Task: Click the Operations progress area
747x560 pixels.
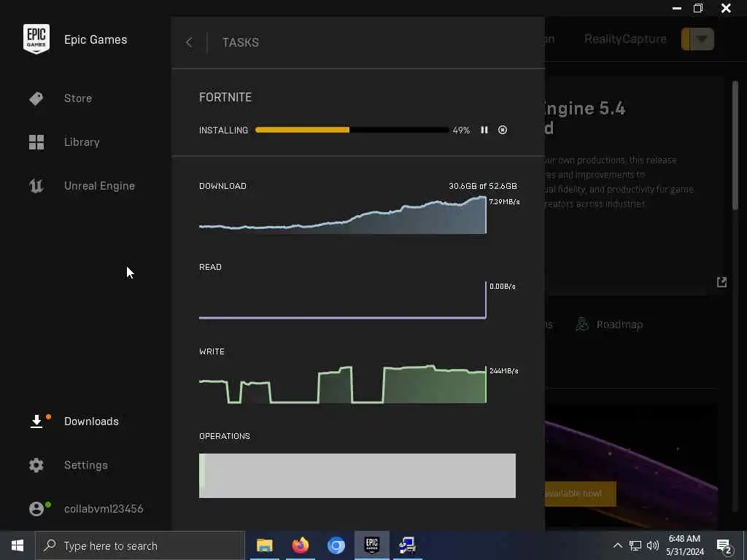Action: [357, 475]
